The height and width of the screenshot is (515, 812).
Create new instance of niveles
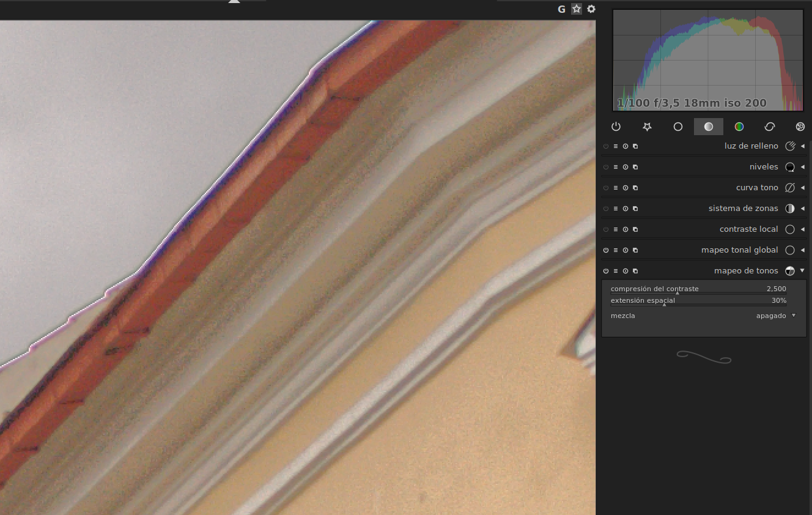(635, 167)
